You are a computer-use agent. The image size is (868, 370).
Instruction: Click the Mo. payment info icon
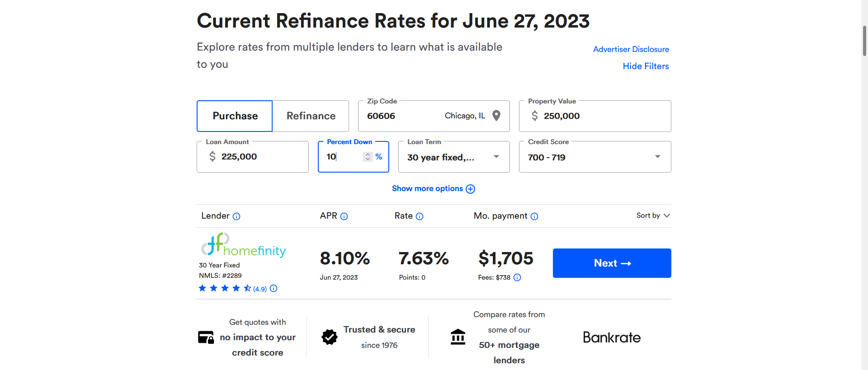(x=534, y=216)
